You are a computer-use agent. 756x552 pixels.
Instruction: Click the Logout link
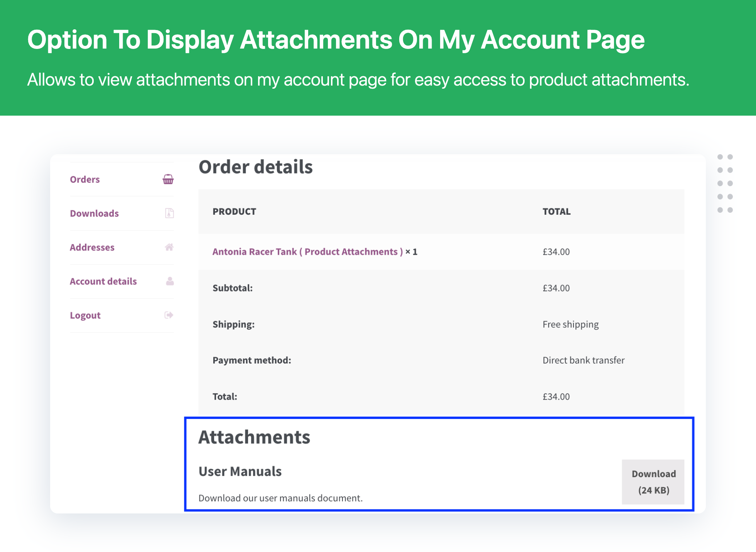click(85, 315)
